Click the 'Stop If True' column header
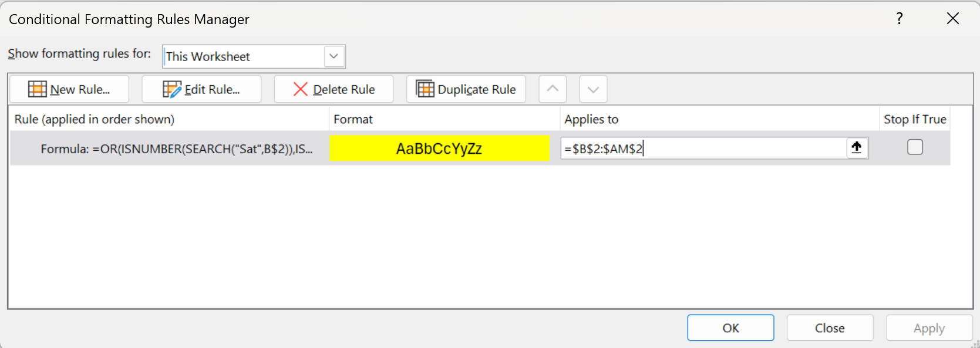 (x=915, y=119)
